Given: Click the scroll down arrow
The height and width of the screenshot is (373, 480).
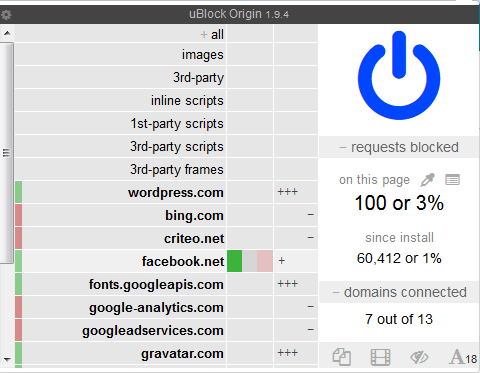Looking at the screenshot, I should pos(7,359).
